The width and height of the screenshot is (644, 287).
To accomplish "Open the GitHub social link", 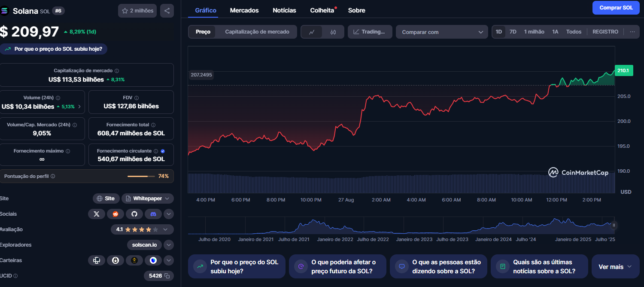I will click(x=134, y=214).
